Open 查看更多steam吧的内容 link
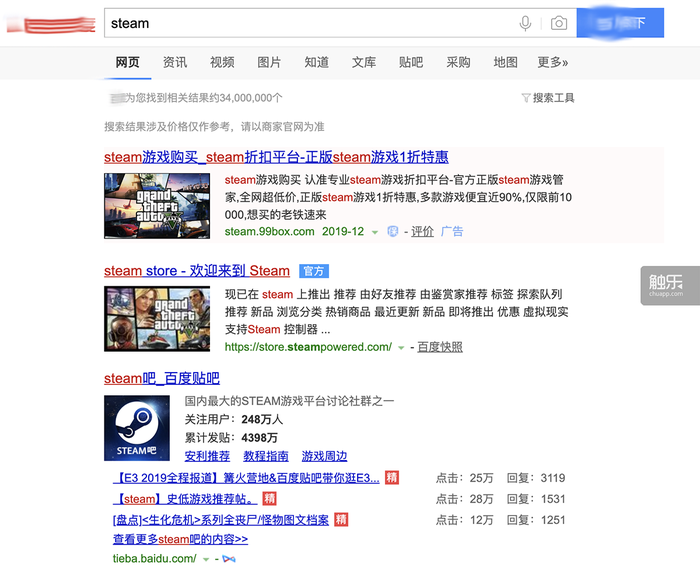 tap(180, 539)
